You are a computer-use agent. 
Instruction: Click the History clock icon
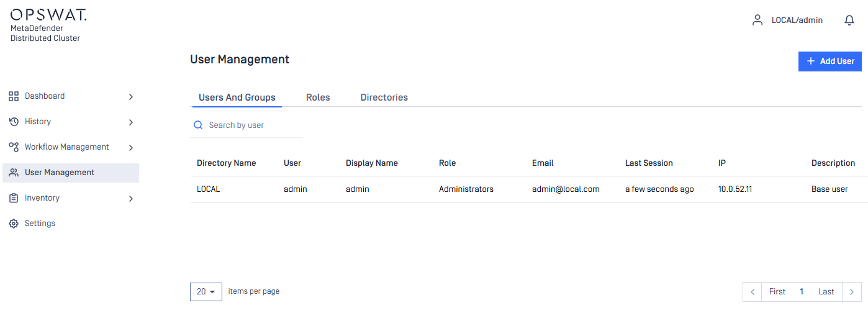click(x=14, y=122)
